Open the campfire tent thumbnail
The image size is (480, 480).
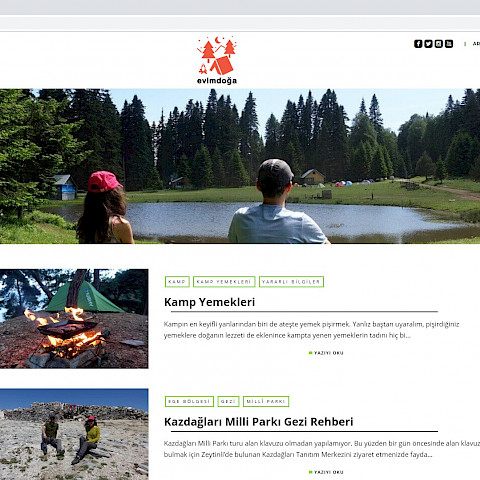click(x=74, y=319)
